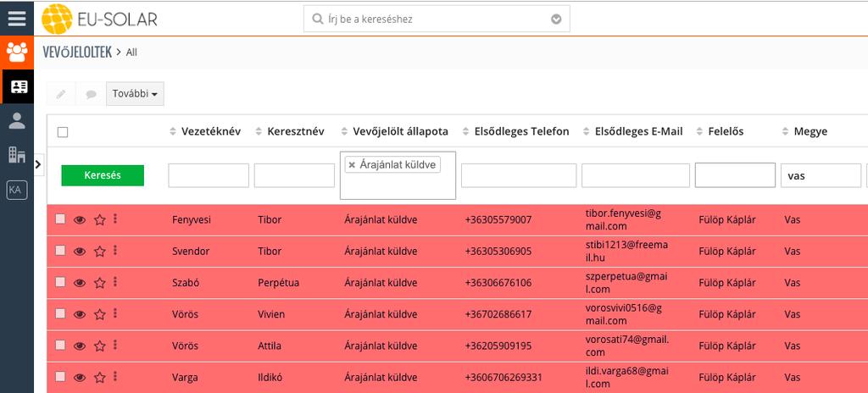This screenshot has width=868, height=393.
Task: Focus the Vezetéknév filter field
Action: [209, 175]
